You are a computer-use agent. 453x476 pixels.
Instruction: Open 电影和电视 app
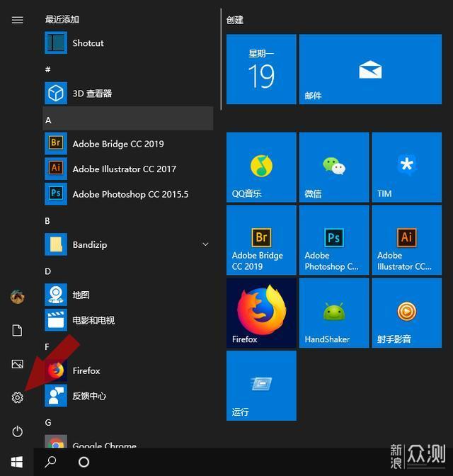click(127, 320)
